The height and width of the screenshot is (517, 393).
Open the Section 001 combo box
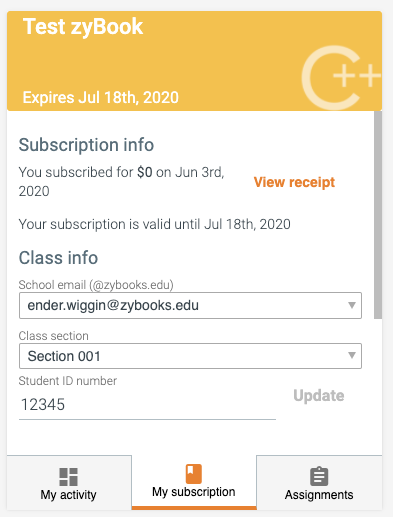[190, 356]
